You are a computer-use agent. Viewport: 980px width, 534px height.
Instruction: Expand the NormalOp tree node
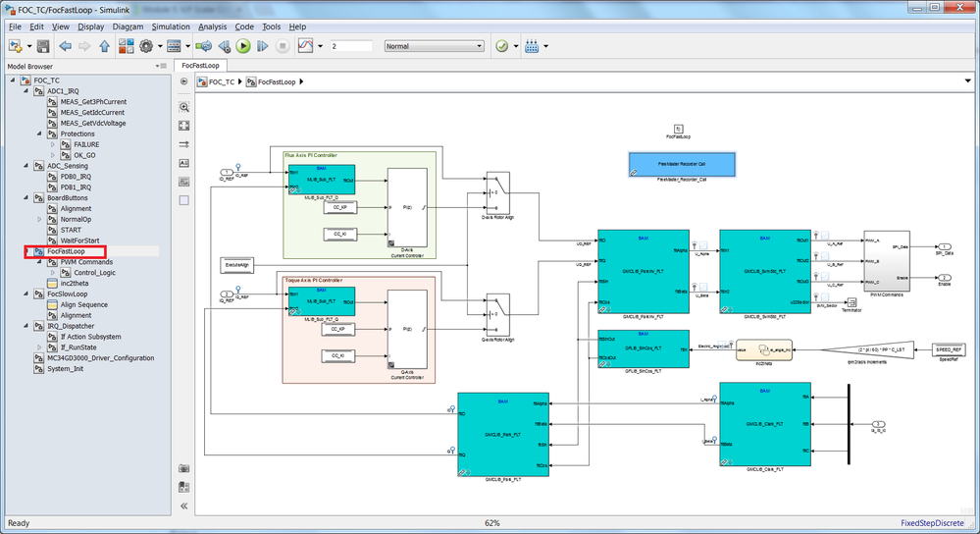tap(39, 220)
